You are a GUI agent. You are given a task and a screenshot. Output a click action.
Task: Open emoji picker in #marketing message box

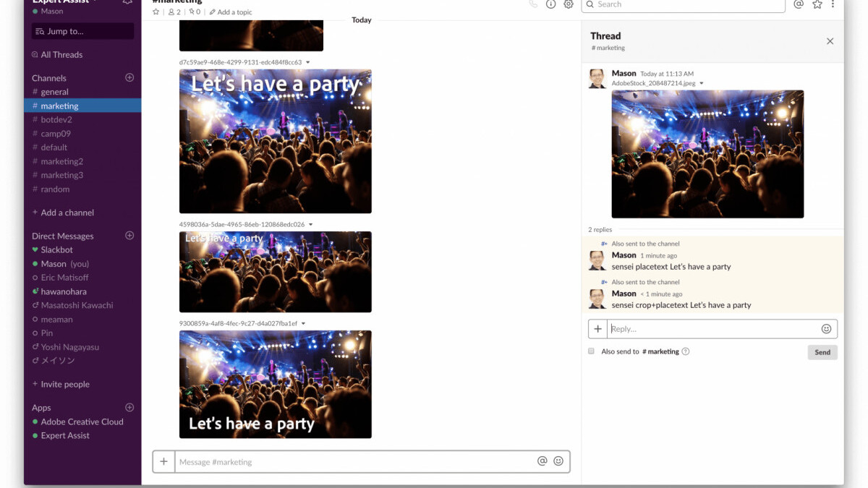(x=558, y=461)
